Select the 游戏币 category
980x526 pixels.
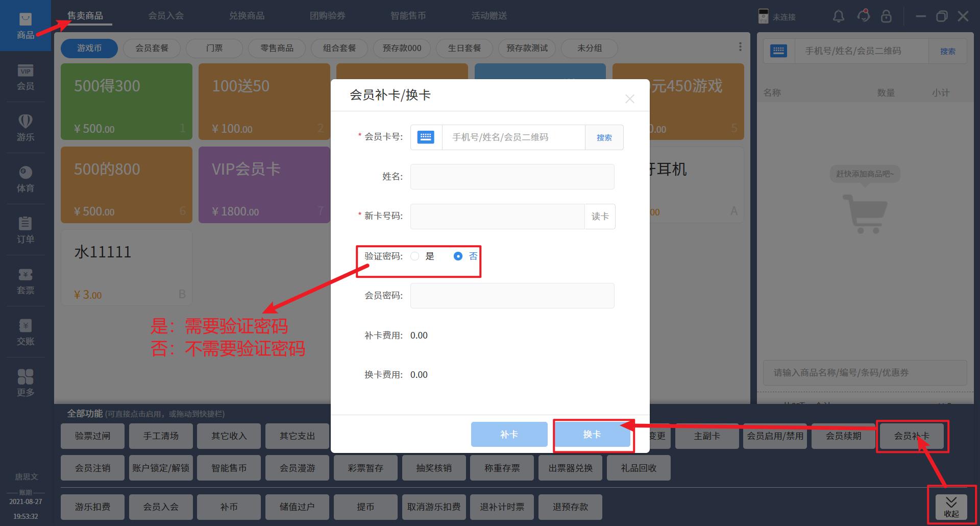(89, 48)
